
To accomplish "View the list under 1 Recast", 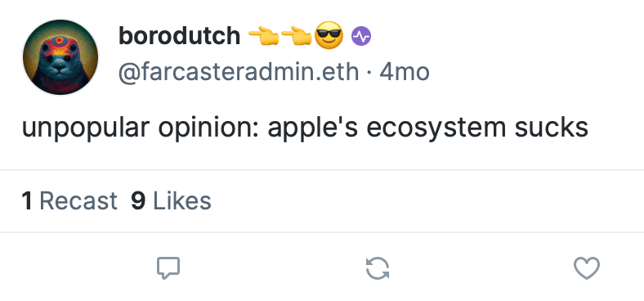I will pyautogui.click(x=69, y=201).
